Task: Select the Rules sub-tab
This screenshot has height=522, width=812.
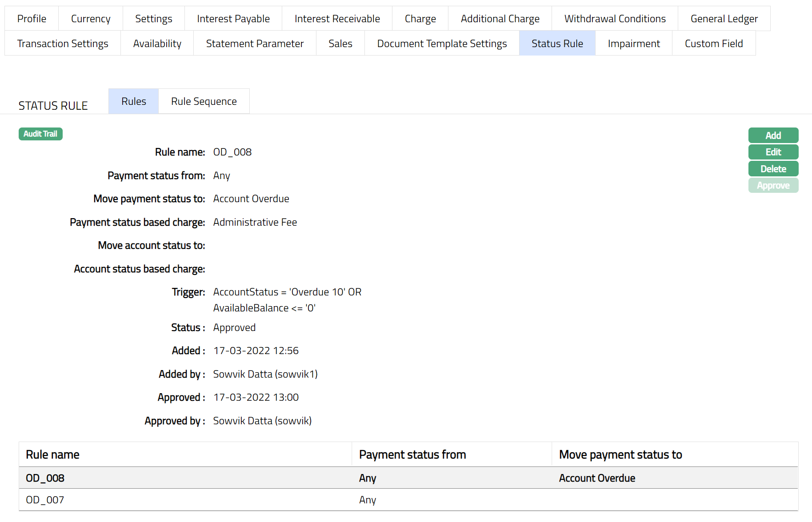Action: point(133,101)
